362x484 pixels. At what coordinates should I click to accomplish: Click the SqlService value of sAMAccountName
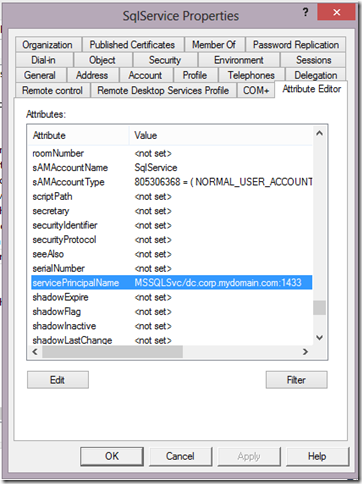tap(156, 168)
